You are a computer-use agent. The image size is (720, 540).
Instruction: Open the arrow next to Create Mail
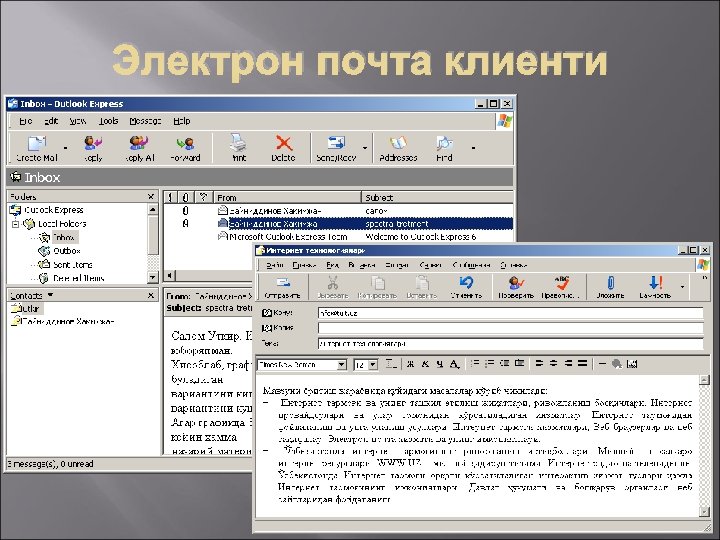[x=65, y=148]
